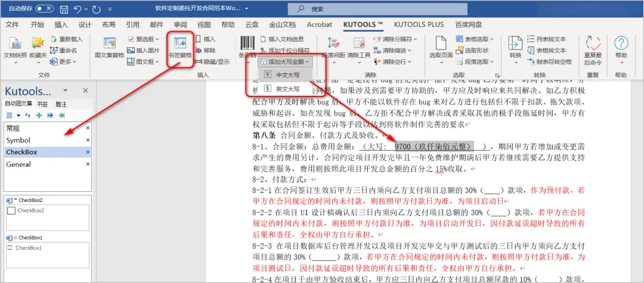Close the Kutools pane
Image resolution: width=644 pixels, height=283 pixels.
click(85, 91)
